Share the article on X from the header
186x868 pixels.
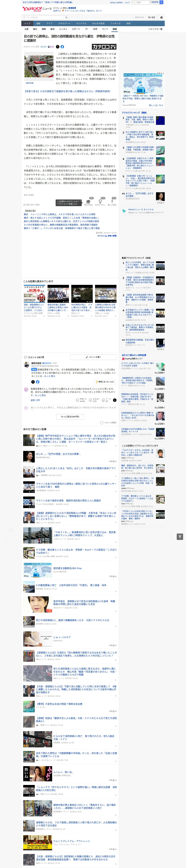(x=57, y=47)
